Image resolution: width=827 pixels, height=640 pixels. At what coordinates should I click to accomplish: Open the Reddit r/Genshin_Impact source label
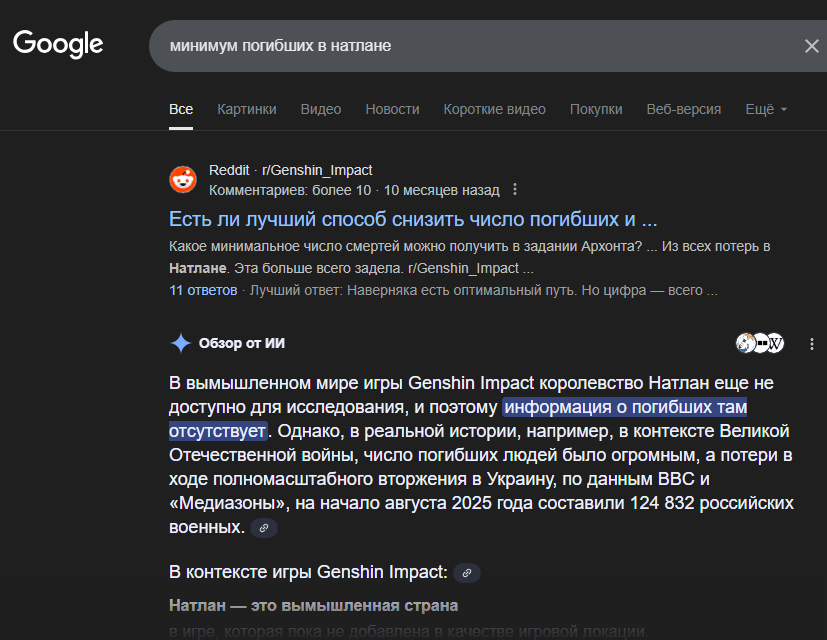point(291,170)
